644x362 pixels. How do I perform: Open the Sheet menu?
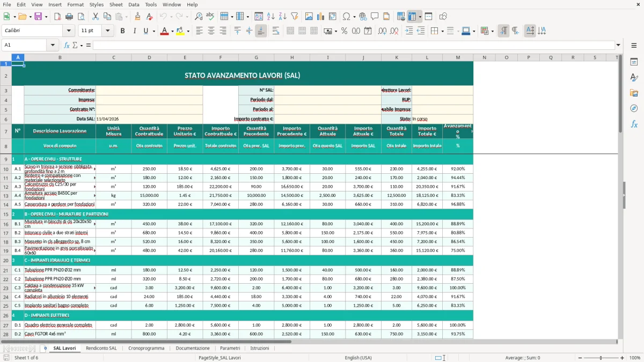click(x=116, y=4)
